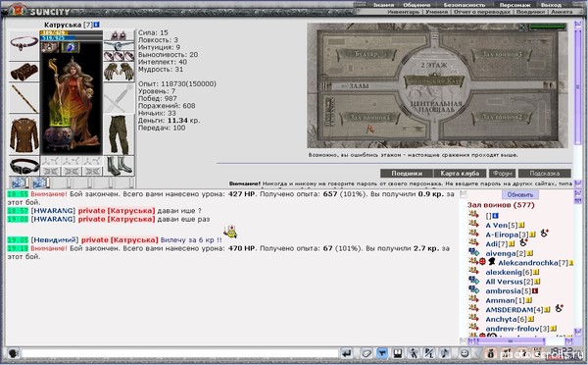Screen dimensions: 588x365
Task: Click the empty sword off-hand slot
Action: [x=119, y=98]
